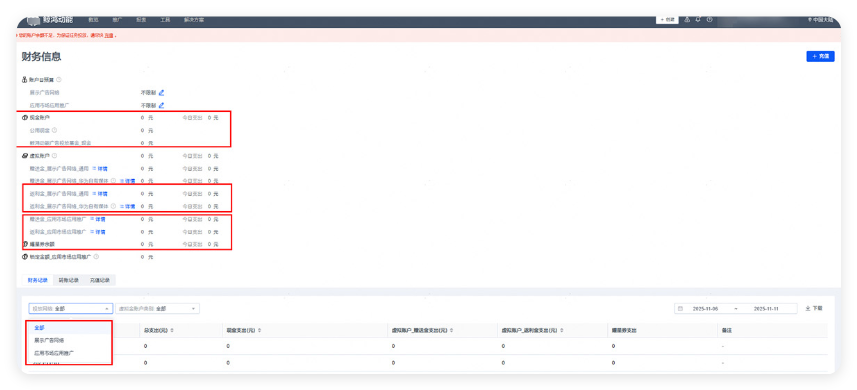
Task: Show the info tooltip beside 公用现金
Action: 54,130
